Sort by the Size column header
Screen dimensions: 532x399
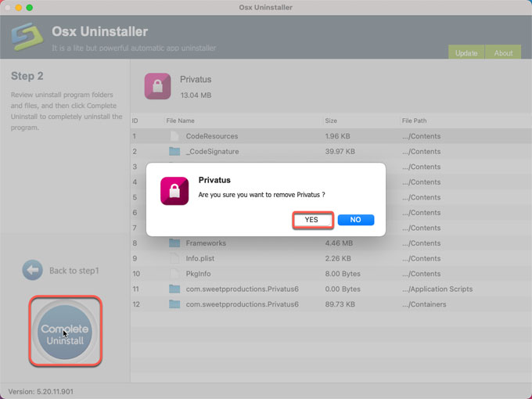coord(331,120)
